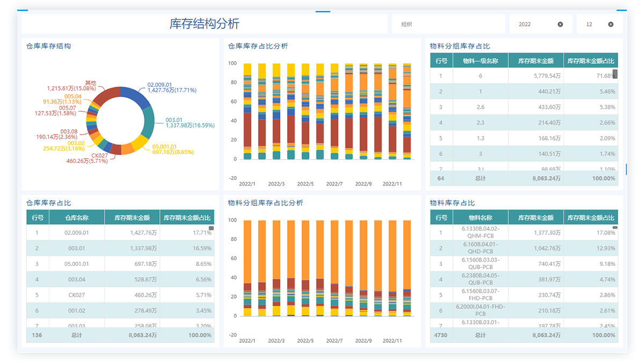Image resolution: width=644 pixels, height=362 pixels.
Task: Sort by 仓库名称 column header
Action: 77,218
